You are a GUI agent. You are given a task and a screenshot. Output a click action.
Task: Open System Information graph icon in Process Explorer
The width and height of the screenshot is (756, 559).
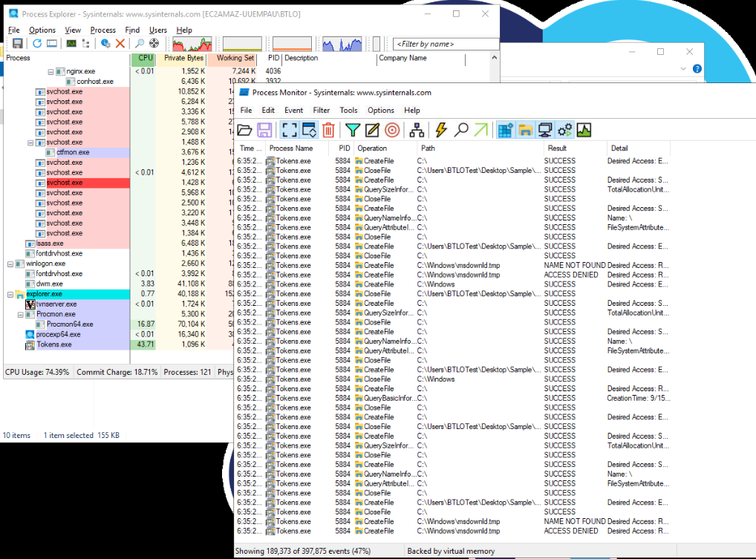coord(71,43)
